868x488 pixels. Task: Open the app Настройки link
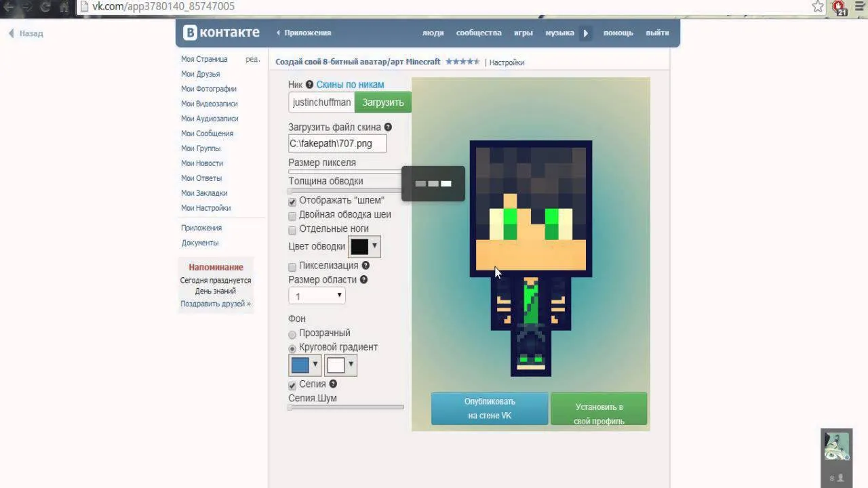507,62
